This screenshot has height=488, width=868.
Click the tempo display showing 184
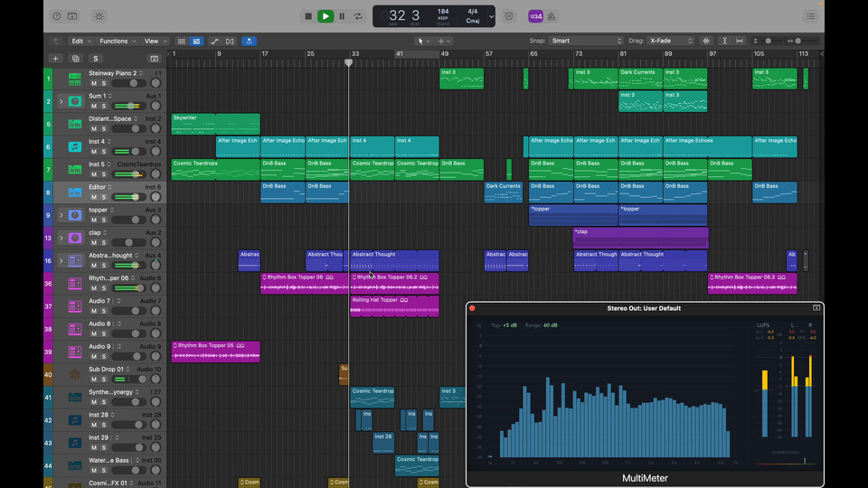point(443,13)
